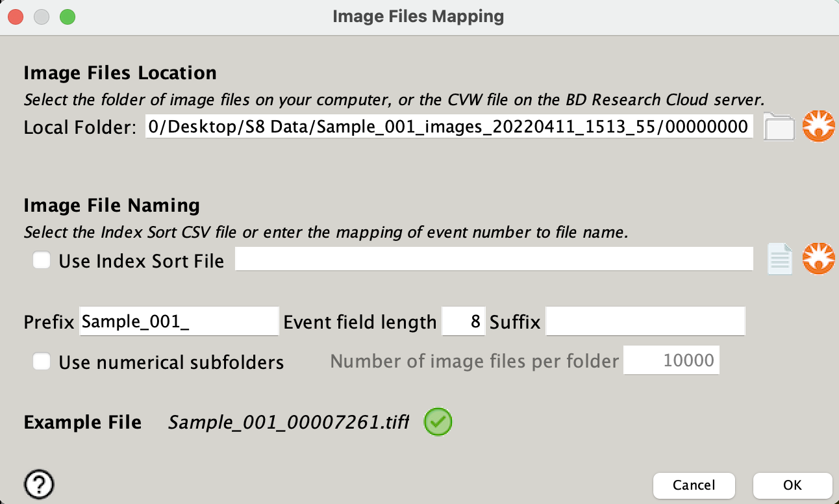Image resolution: width=839 pixels, height=504 pixels.
Task: Click the Number of image files per folder field
Action: click(x=671, y=360)
